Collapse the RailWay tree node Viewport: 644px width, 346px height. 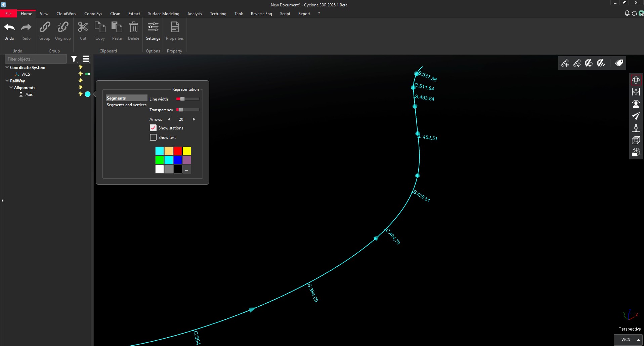tap(7, 81)
